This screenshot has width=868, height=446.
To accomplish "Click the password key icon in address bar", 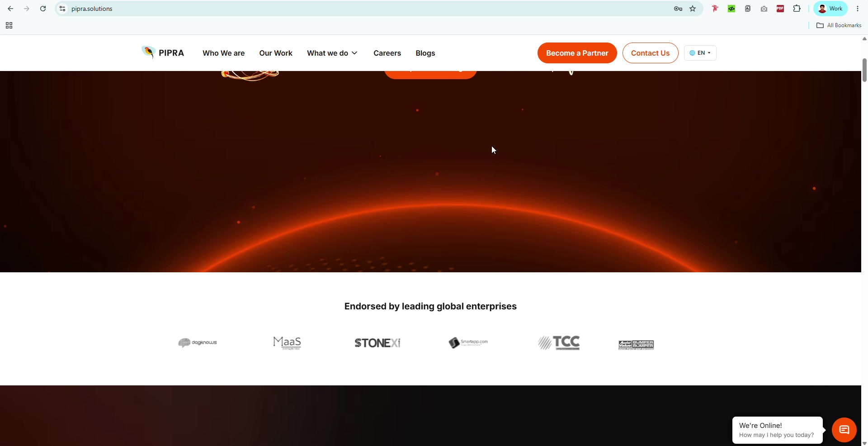I will (x=678, y=9).
